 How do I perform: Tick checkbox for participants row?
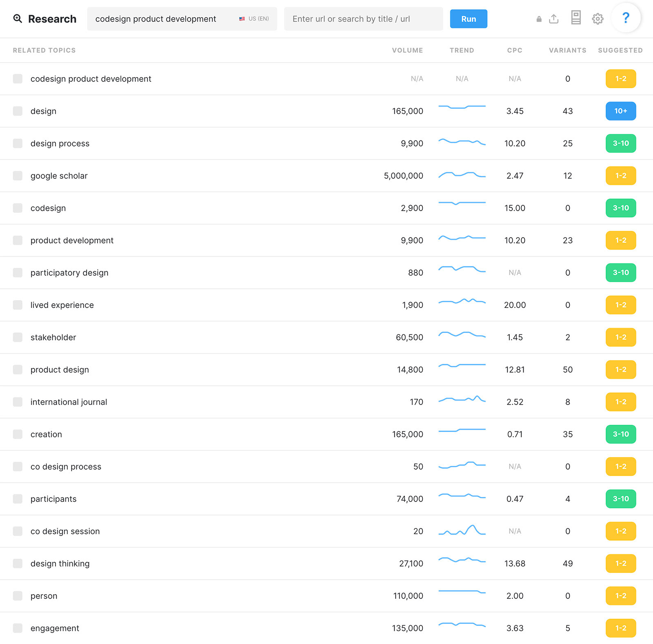(18, 499)
